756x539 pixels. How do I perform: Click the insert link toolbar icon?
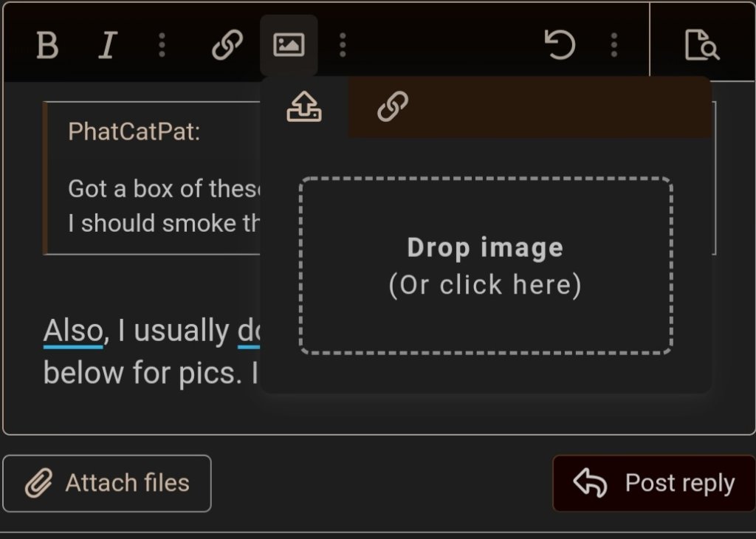point(227,47)
